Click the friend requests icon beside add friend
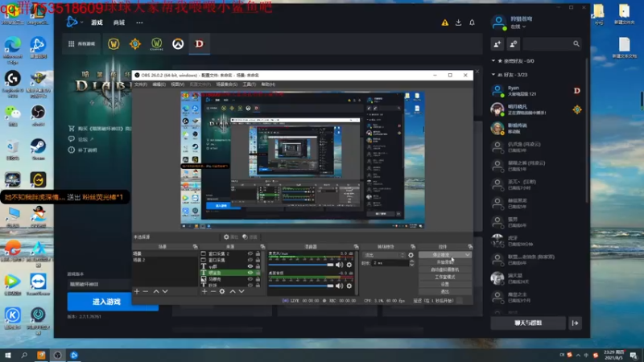This screenshot has height=362, width=644. point(514,44)
